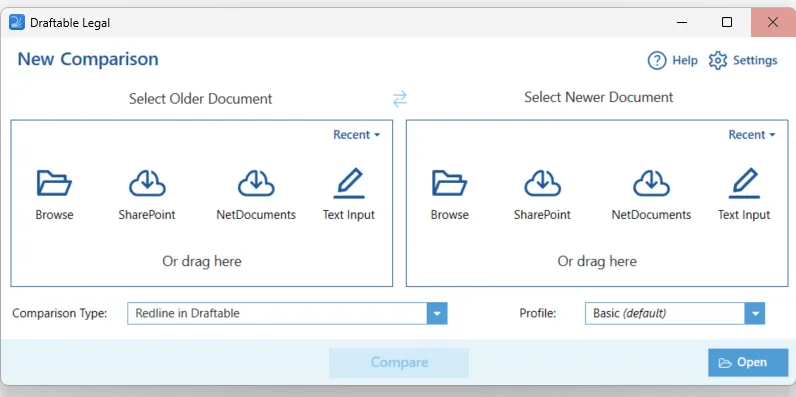
Task: Open Settings via gear icon
Action: (x=718, y=60)
